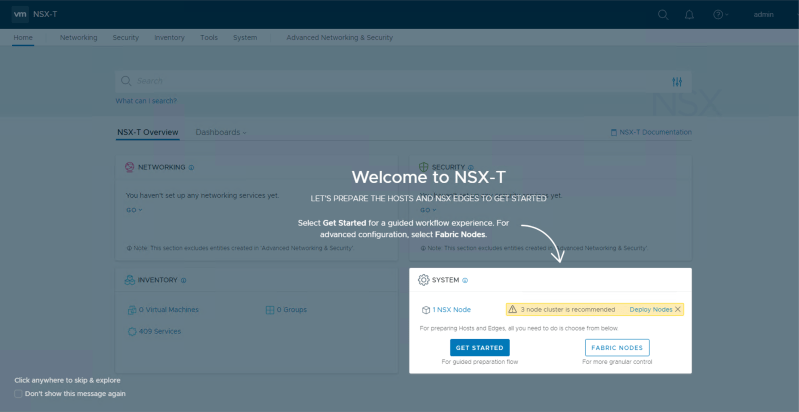Click the warning triangle icon
This screenshot has width=799, height=412.
pyautogui.click(x=513, y=310)
